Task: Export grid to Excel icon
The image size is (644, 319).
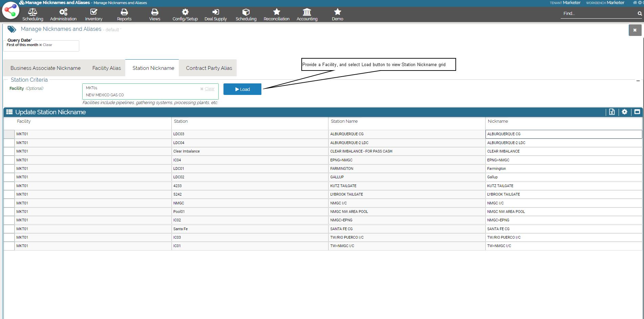Action: (x=612, y=112)
